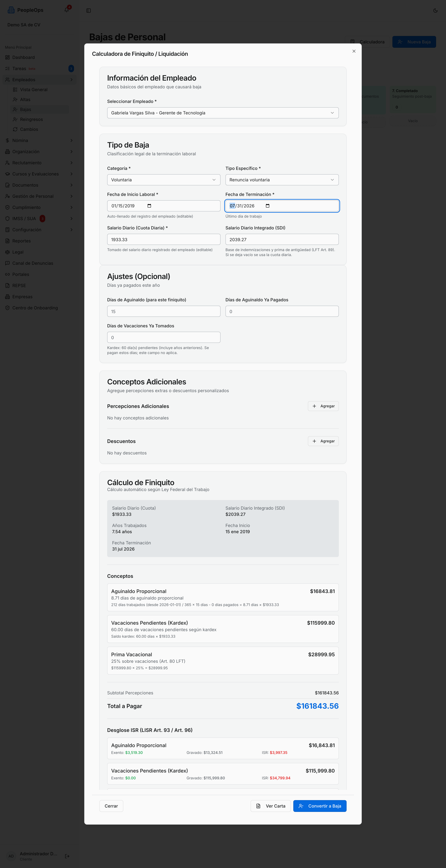This screenshot has height=868, width=446.
Task: Click the Cambios refresh icon
Action: tap(15, 129)
